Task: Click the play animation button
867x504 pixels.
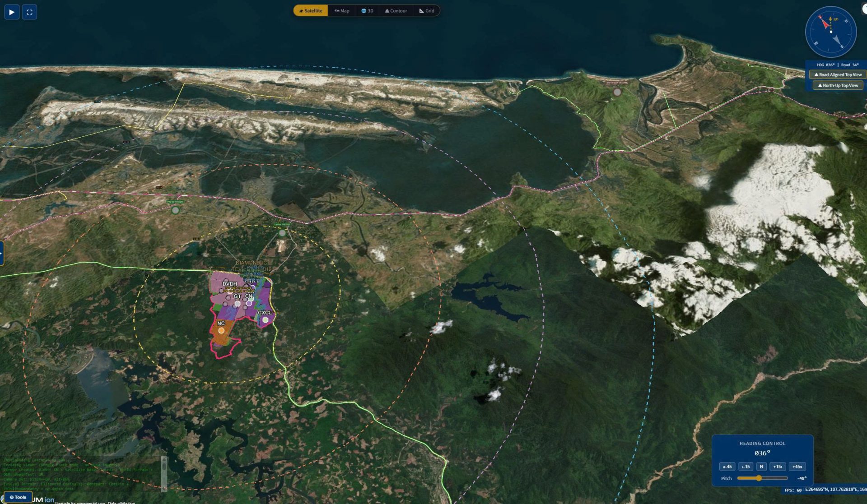Action: tap(12, 12)
